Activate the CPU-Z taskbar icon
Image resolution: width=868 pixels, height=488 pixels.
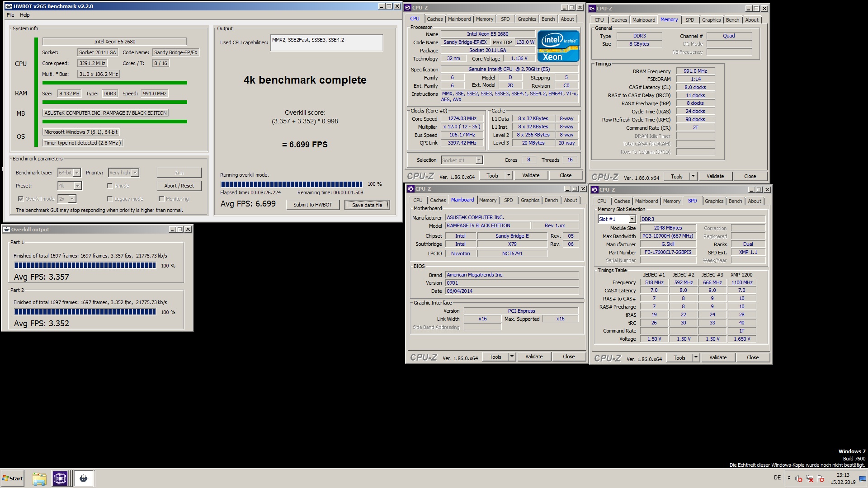click(60, 479)
